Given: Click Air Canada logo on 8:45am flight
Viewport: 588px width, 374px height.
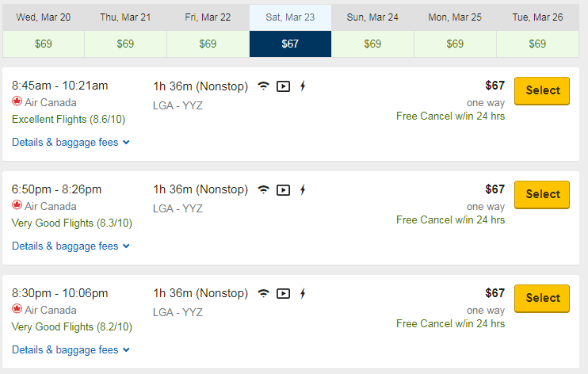Looking at the screenshot, I should tap(17, 102).
